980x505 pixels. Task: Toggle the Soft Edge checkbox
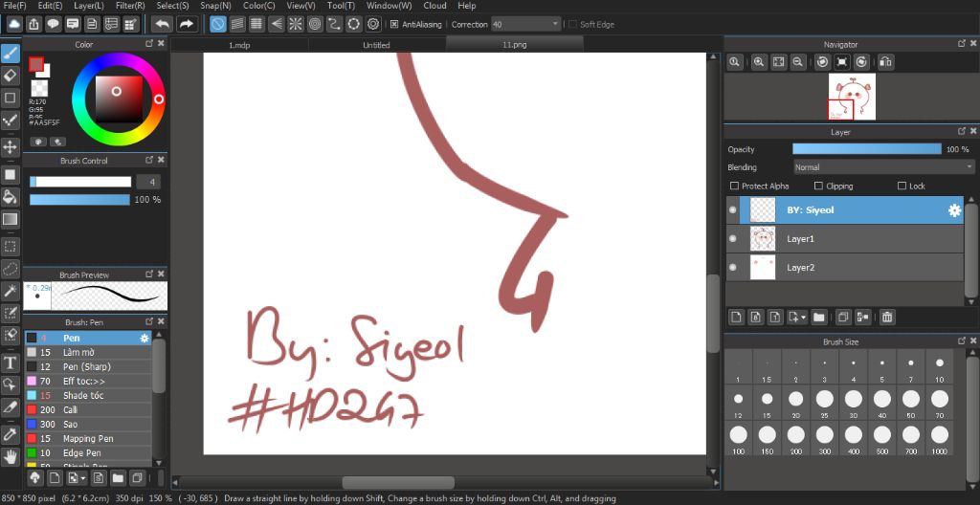point(572,24)
